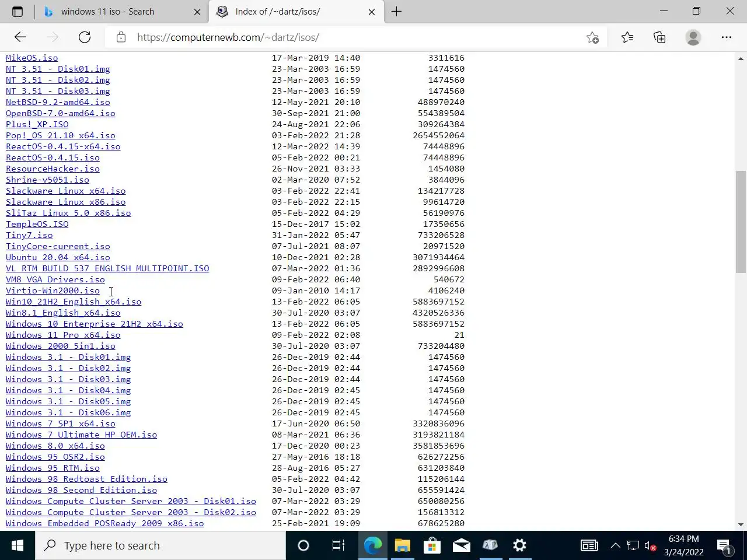Click the Tiny7.iso link
The height and width of the screenshot is (560, 747).
pos(29,235)
